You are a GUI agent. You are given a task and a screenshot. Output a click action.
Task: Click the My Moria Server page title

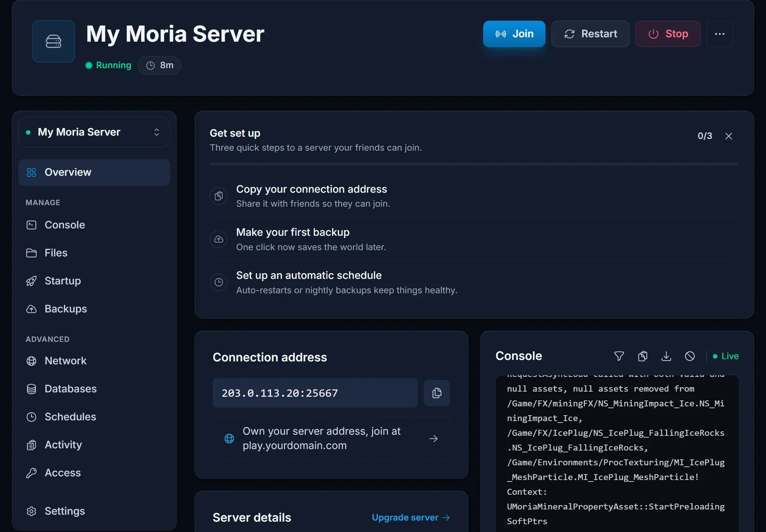[175, 34]
